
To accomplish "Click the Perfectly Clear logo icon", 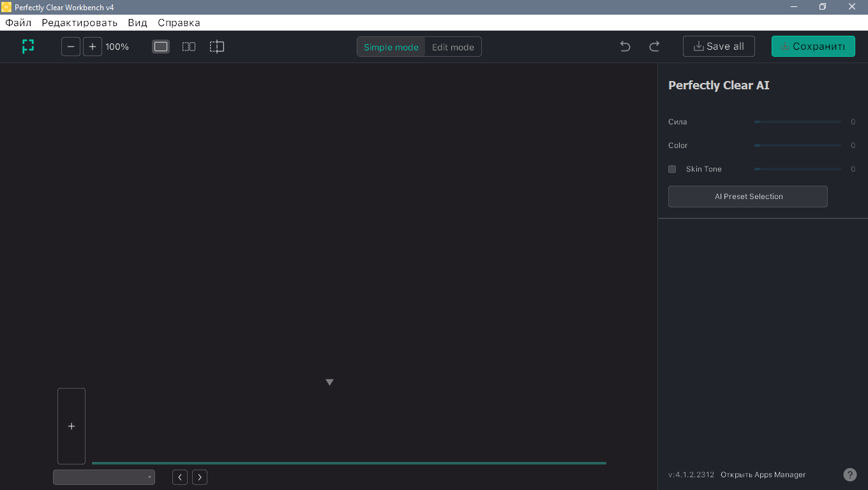I will pos(27,47).
